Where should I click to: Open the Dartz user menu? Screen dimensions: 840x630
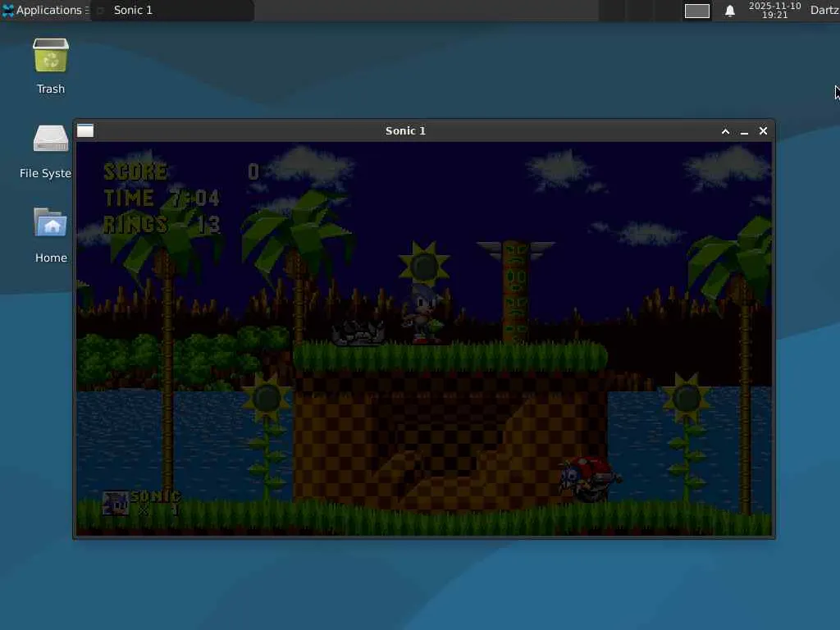pos(824,10)
